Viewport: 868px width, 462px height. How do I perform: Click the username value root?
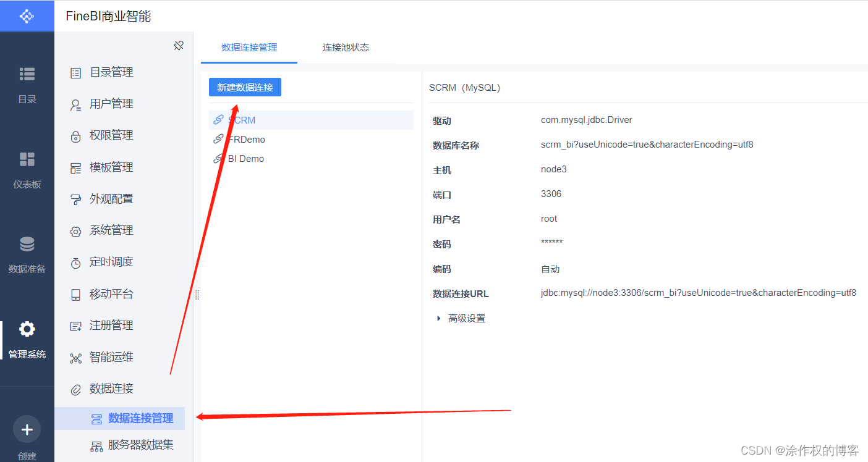(549, 219)
